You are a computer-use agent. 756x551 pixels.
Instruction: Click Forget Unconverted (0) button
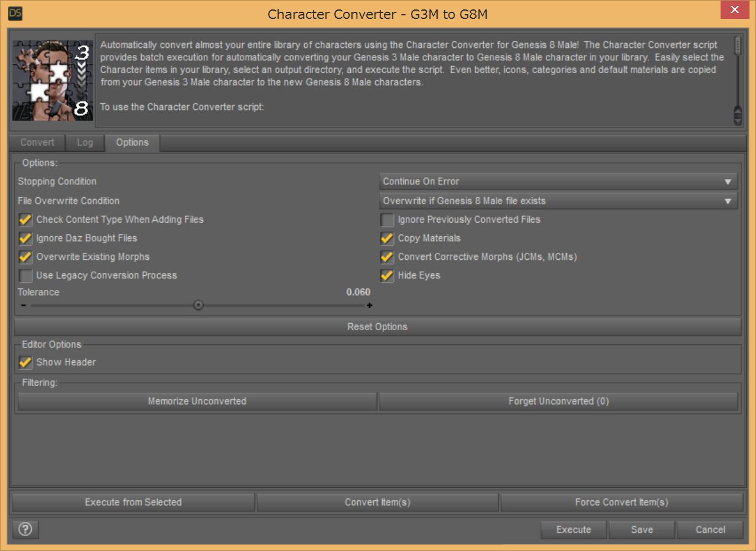click(559, 401)
